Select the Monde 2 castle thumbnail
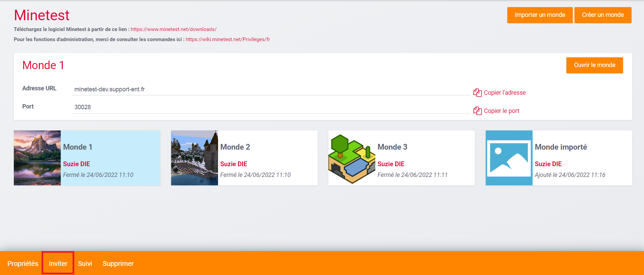Image resolution: width=644 pixels, height=275 pixels. pos(194,158)
